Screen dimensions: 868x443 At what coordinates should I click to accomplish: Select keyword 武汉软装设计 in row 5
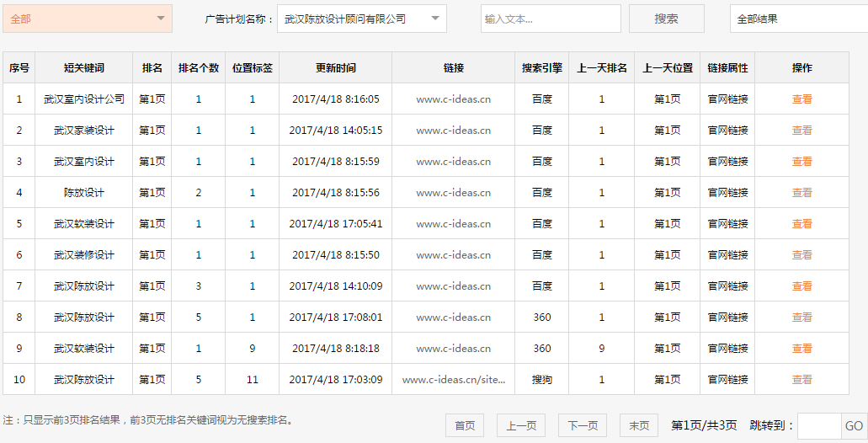point(83,224)
